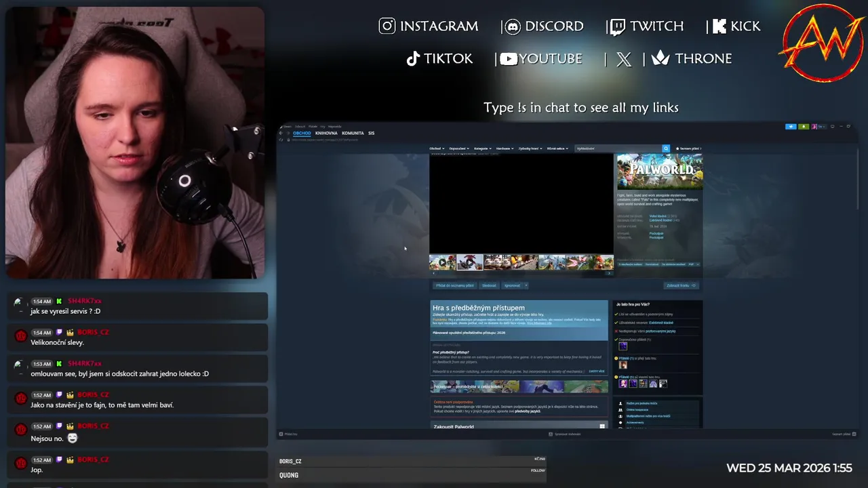Click the Zobrazit frontu button
This screenshot has width=868, height=488.
coord(681,285)
